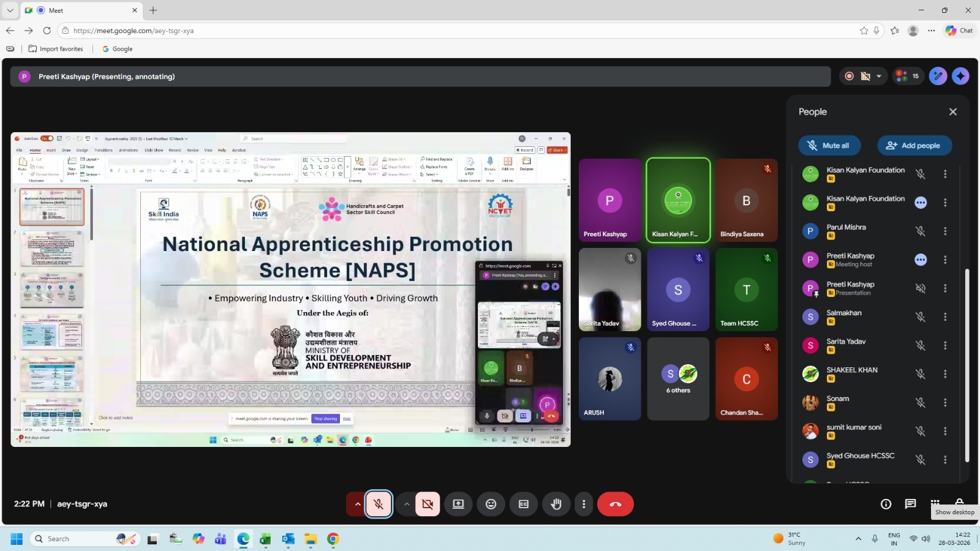Leave the call with red hang-up button
Screen dimensions: 980x551
615,504
